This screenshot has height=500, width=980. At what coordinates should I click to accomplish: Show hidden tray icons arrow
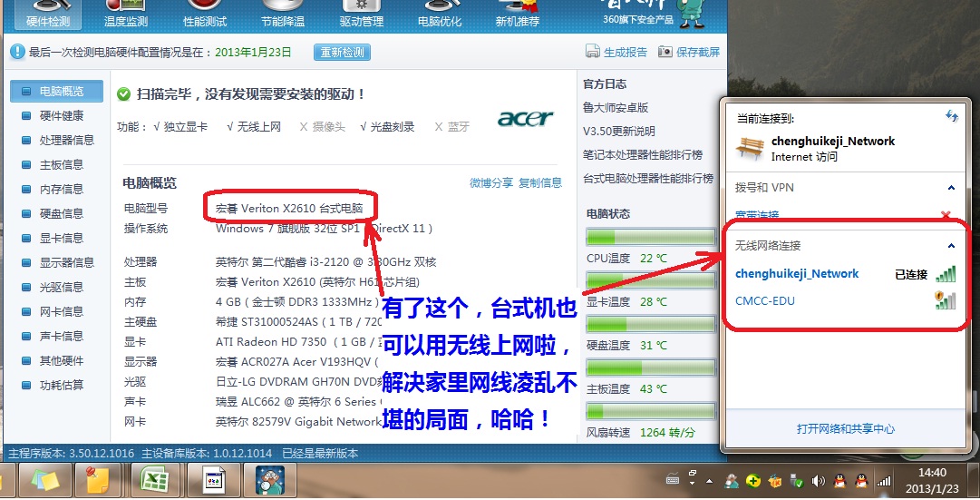[x=709, y=482]
